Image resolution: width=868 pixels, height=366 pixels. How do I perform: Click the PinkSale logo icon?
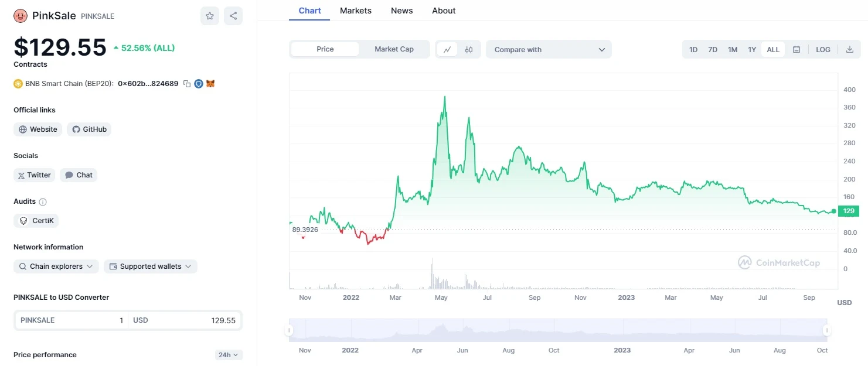coord(21,16)
